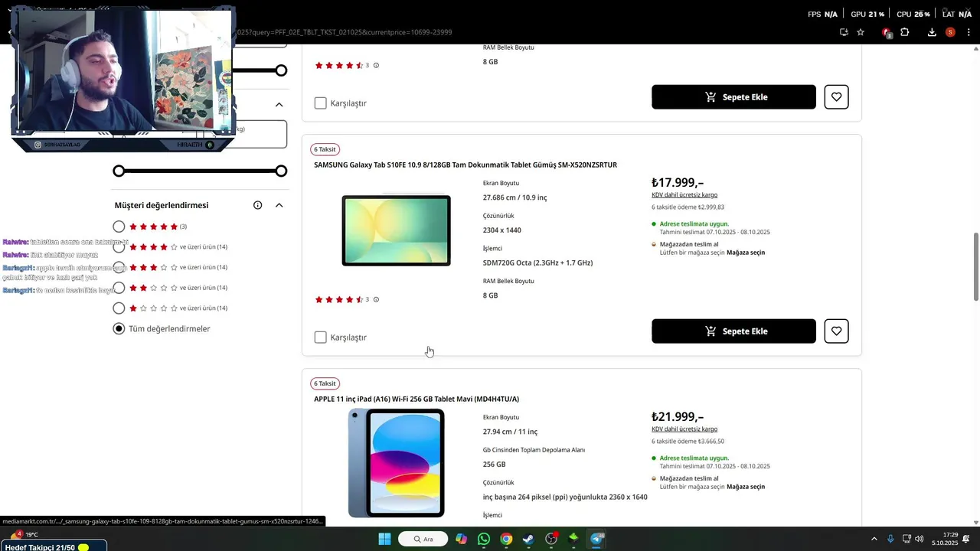Select Tüm değerlendirmeler radio option
This screenshot has height=551, width=980.
click(119, 328)
